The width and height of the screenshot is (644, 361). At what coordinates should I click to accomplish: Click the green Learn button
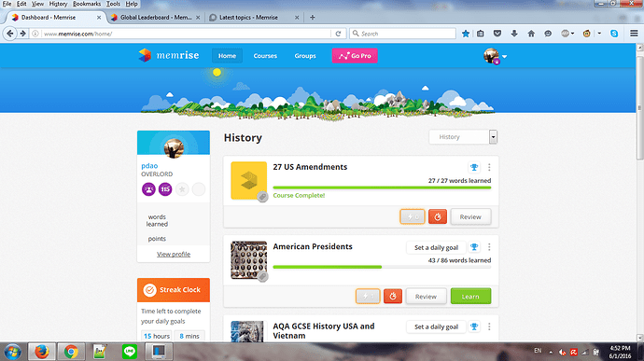click(x=470, y=296)
